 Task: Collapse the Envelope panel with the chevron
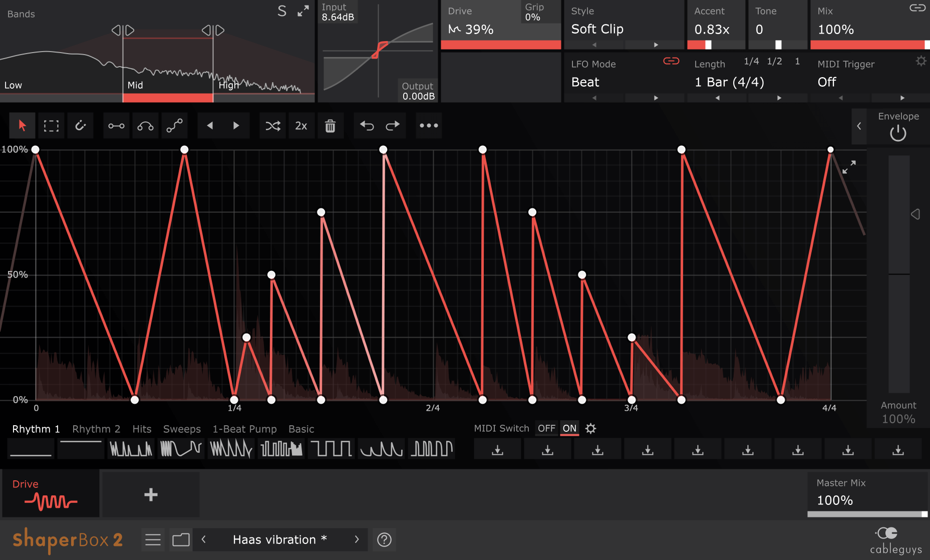(859, 127)
